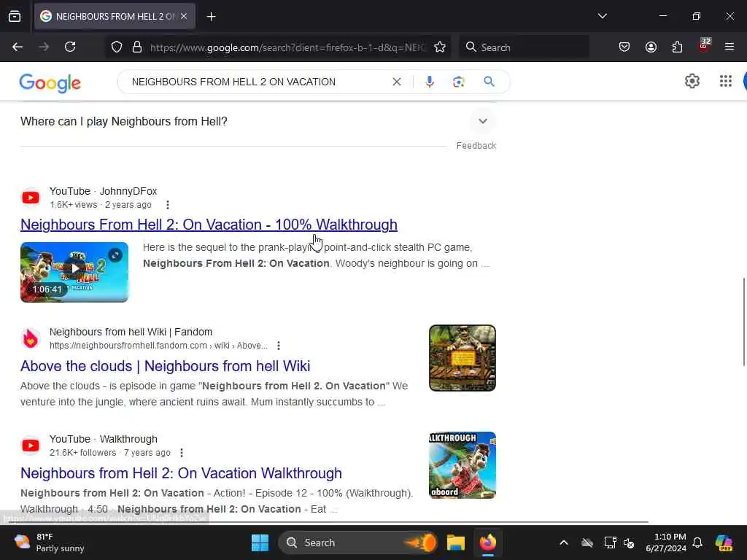
Task: Clear the Google search query text
Action: (396, 82)
